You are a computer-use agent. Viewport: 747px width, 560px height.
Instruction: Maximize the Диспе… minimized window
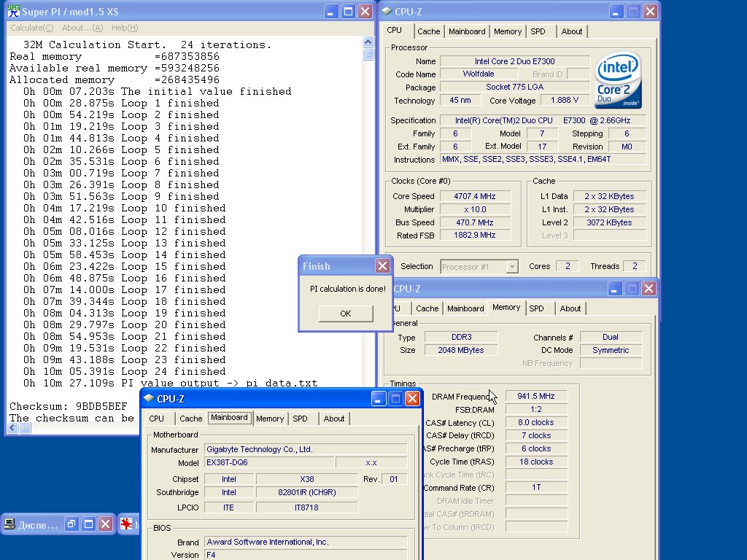(x=88, y=524)
